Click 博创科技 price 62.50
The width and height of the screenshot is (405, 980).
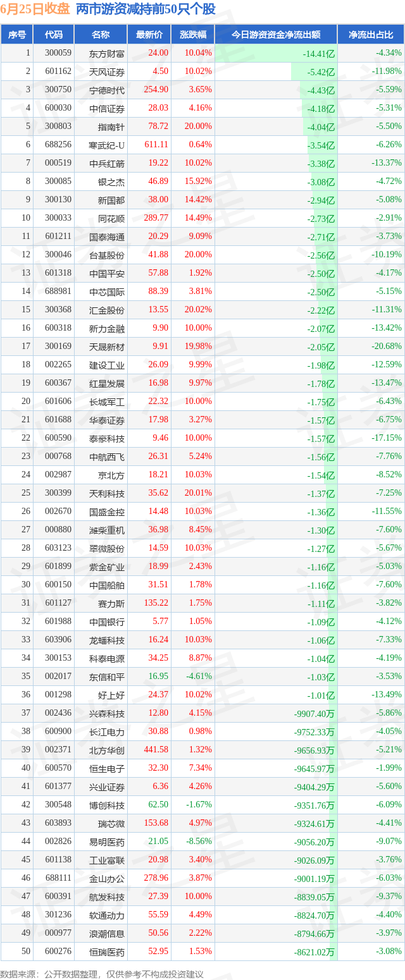157,805
